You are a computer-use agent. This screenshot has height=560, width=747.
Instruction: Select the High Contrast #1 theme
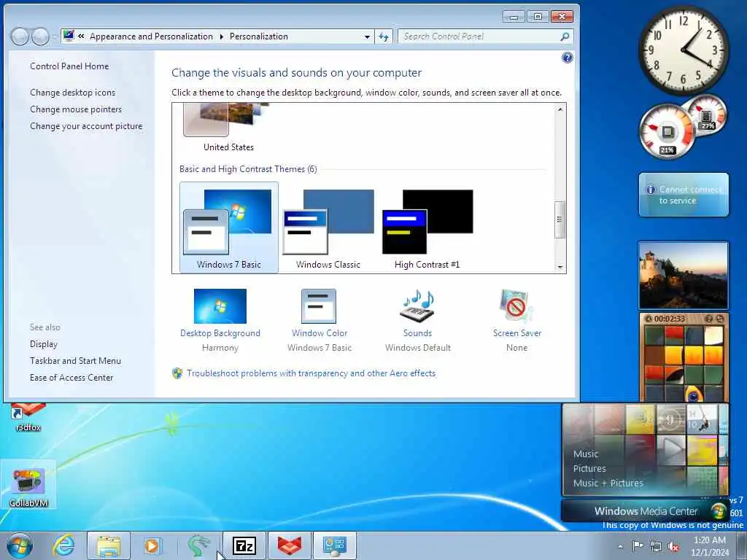(x=427, y=227)
